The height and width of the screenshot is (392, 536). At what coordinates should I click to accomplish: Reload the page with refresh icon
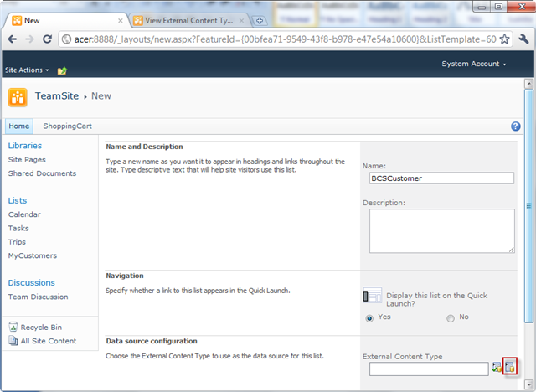coord(48,39)
